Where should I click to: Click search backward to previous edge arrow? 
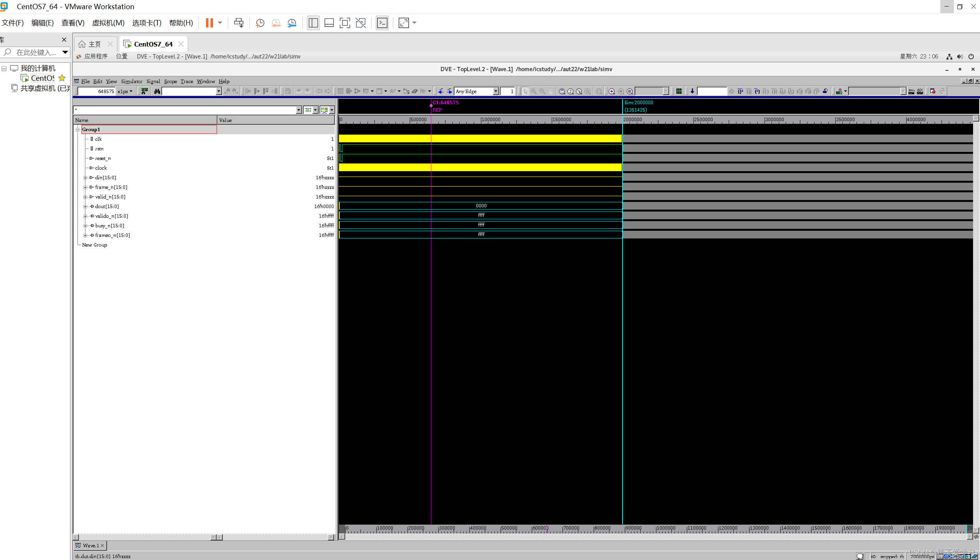coord(441,91)
